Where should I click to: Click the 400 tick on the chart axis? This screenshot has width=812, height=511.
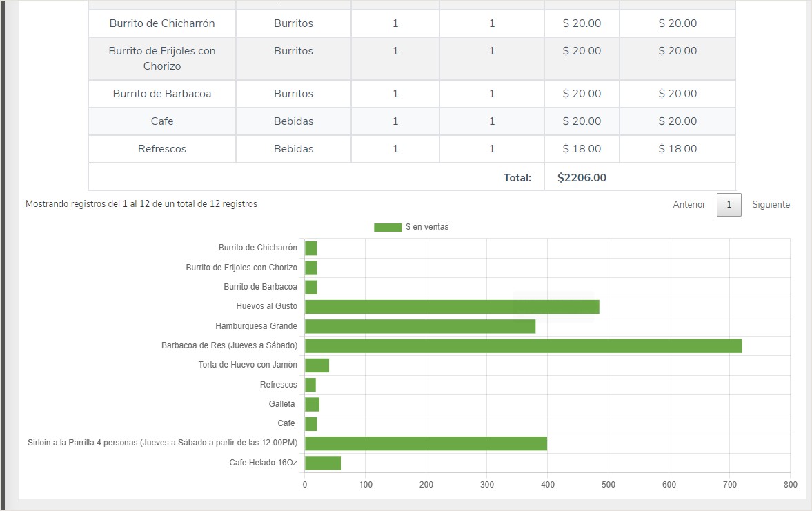(547, 485)
